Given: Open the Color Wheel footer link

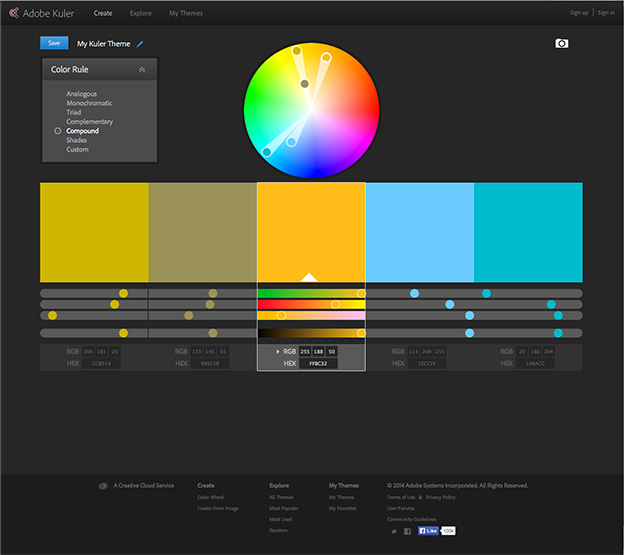Looking at the screenshot, I should 211,497.
